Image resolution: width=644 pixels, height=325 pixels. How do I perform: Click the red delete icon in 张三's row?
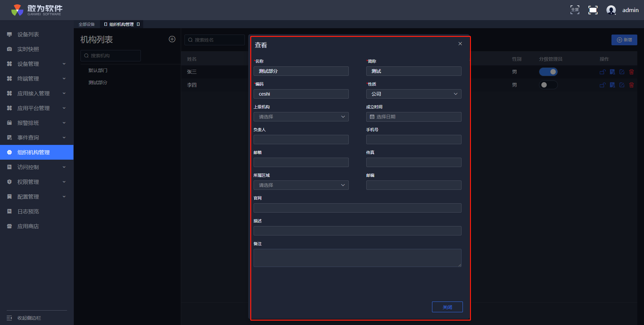(x=632, y=72)
